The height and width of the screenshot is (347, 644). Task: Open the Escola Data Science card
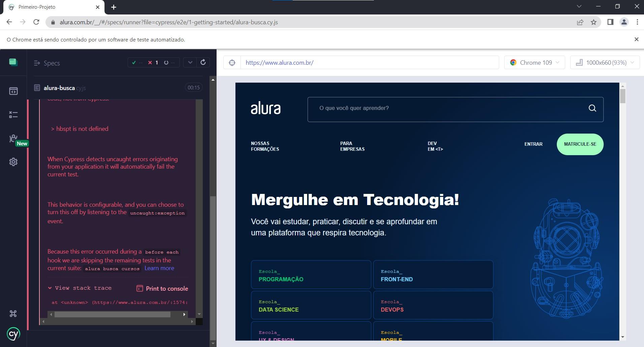[311, 305]
